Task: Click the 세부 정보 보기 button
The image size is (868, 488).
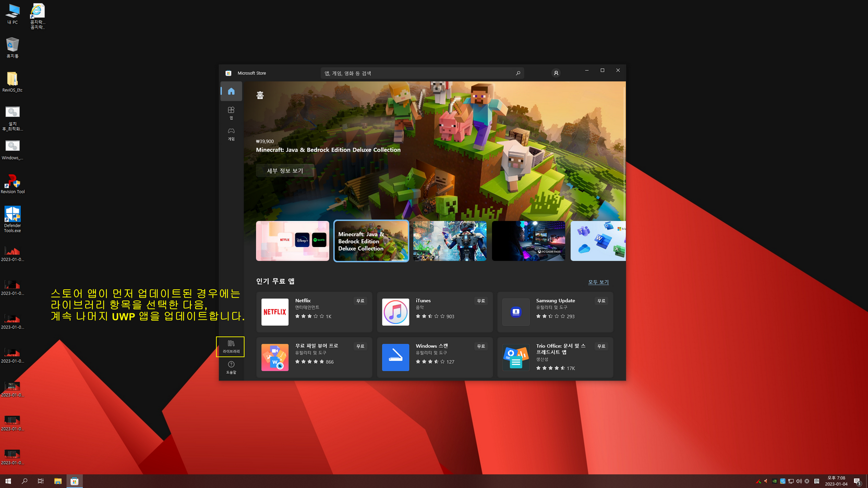Action: click(285, 170)
